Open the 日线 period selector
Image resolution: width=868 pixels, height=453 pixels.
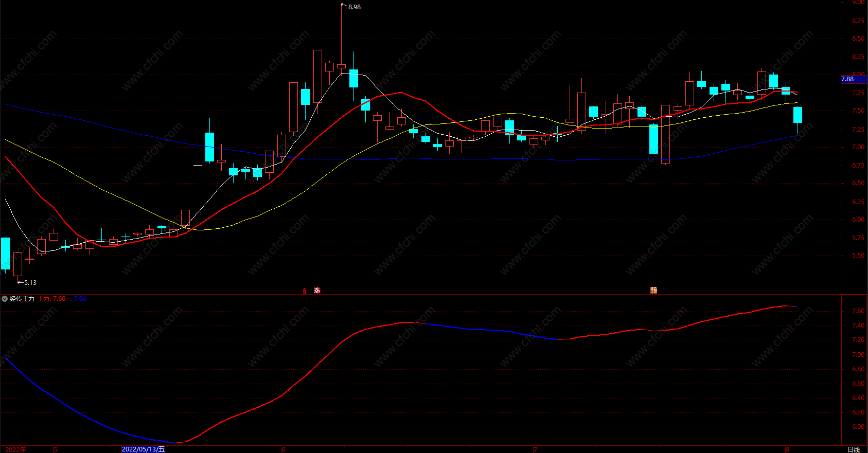pyautogui.click(x=854, y=449)
